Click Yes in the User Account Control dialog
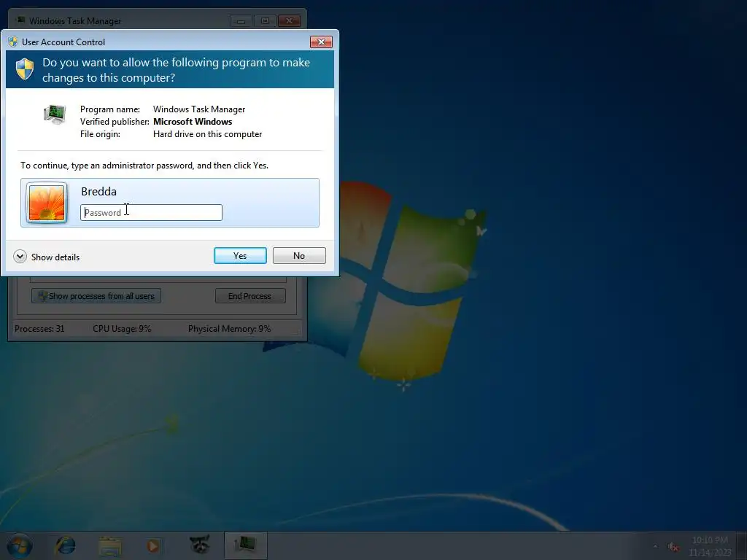 pos(240,256)
